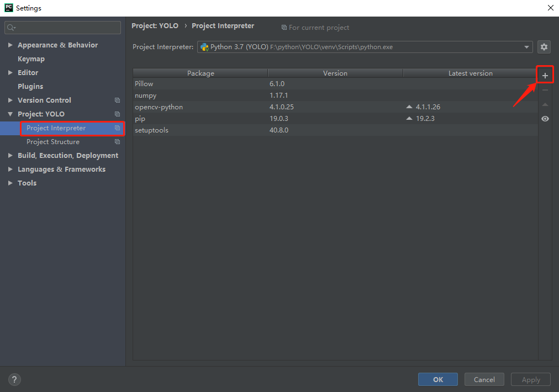Click the help question mark button
The width and height of the screenshot is (559, 392).
click(x=14, y=379)
